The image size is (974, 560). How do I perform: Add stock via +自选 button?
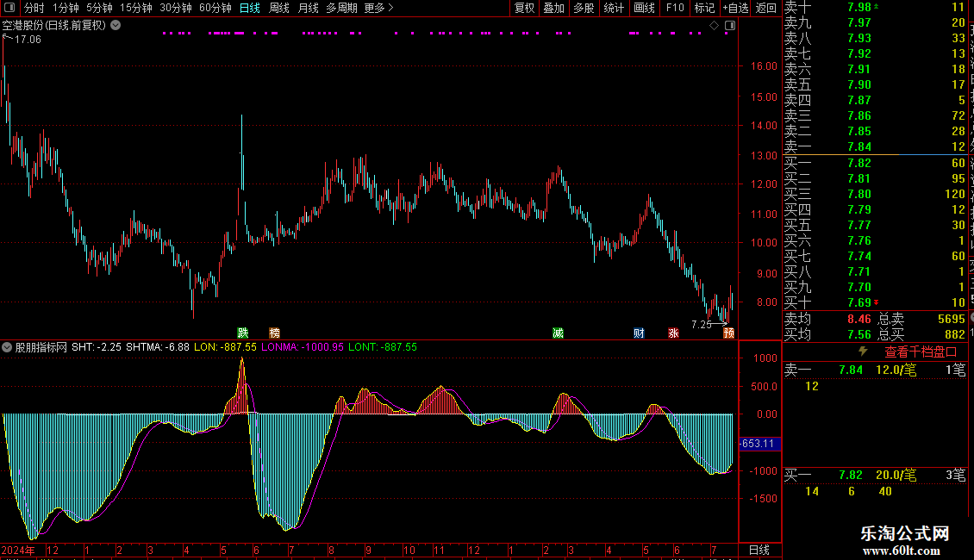click(x=735, y=8)
